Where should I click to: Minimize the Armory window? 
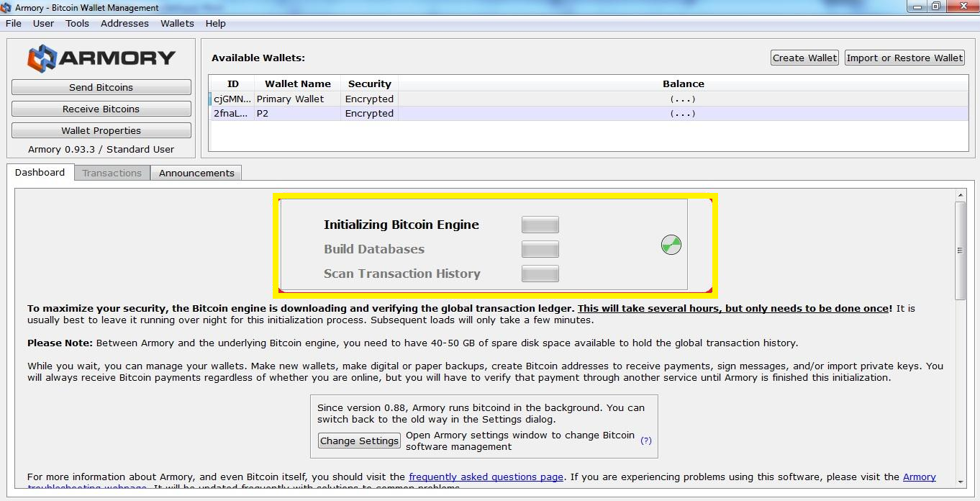point(917,7)
